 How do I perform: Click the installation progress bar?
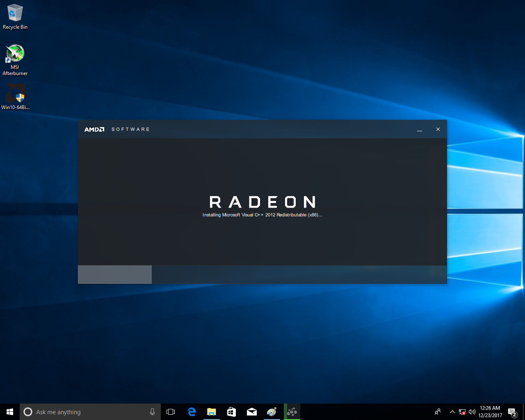[262, 274]
